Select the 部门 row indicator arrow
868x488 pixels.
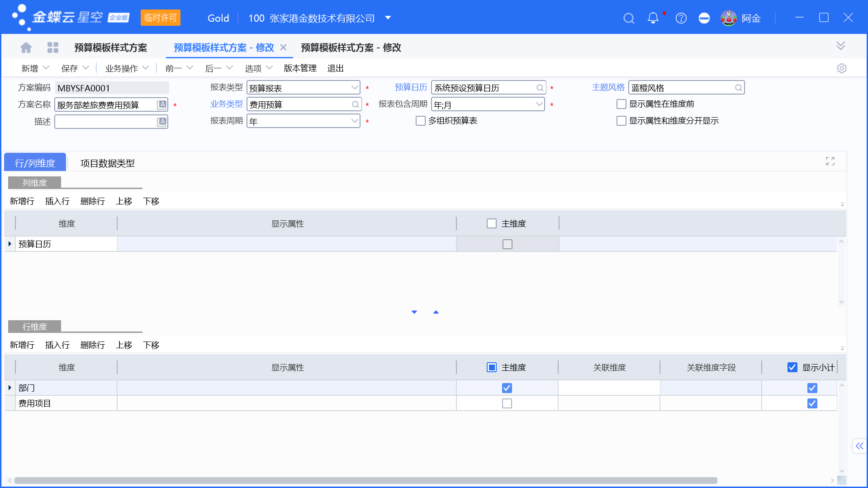[x=10, y=388]
